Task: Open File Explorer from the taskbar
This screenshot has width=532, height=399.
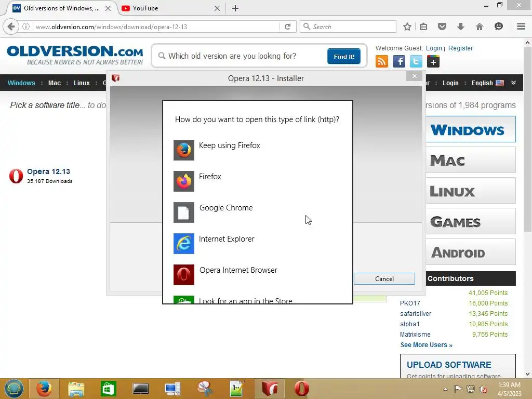Action: tap(76, 389)
